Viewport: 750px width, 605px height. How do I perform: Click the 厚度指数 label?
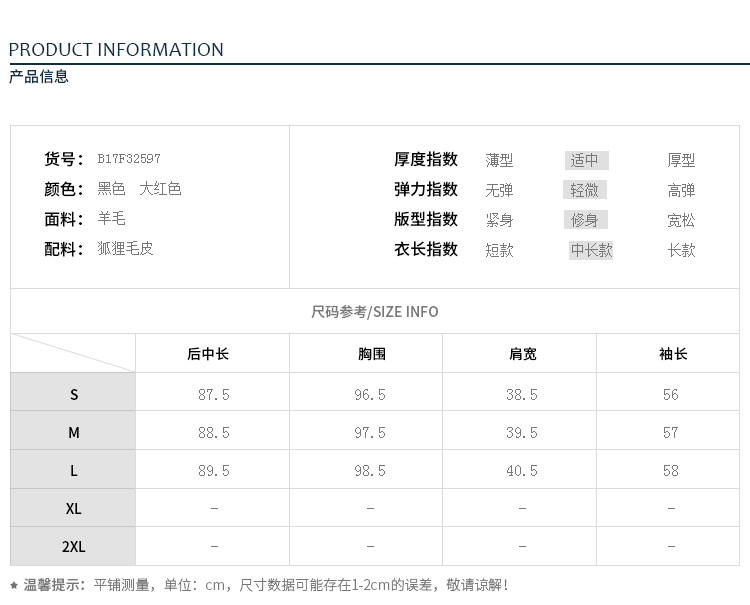426,159
